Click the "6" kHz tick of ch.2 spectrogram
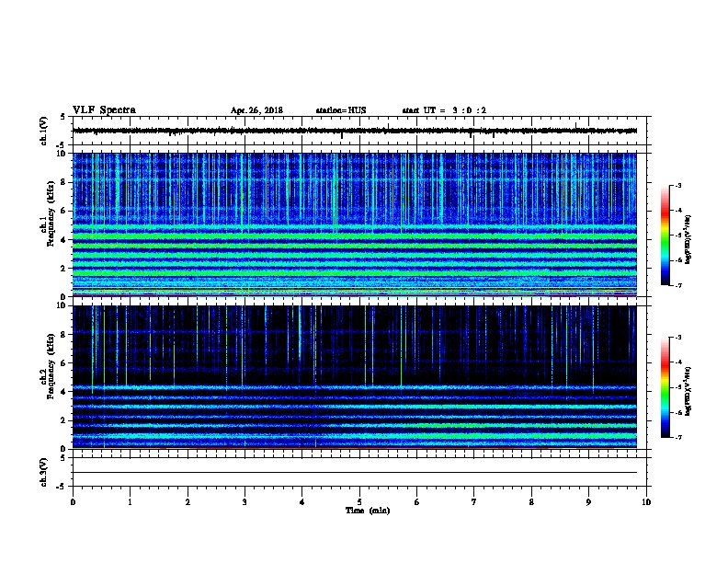The height and width of the screenshot is (563, 728). (64, 363)
